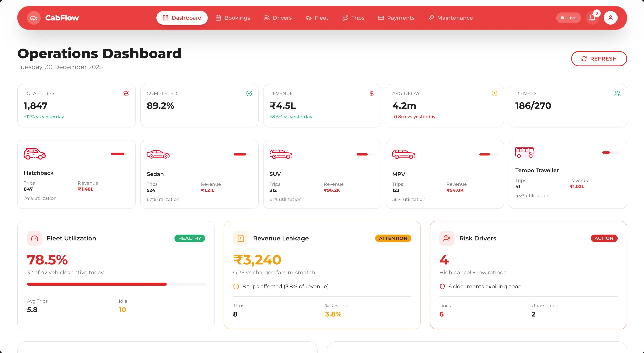Select the Drivers navigation item

pos(278,18)
